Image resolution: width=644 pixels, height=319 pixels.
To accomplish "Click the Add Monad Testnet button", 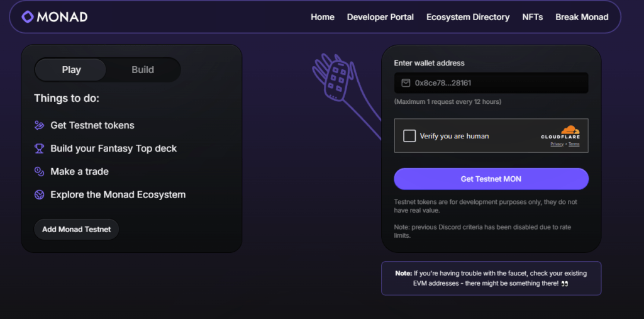I will (x=76, y=229).
